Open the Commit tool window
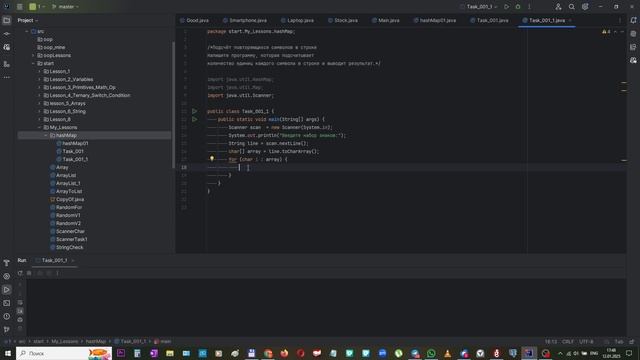The height and width of the screenshot is (360, 640). point(7,34)
